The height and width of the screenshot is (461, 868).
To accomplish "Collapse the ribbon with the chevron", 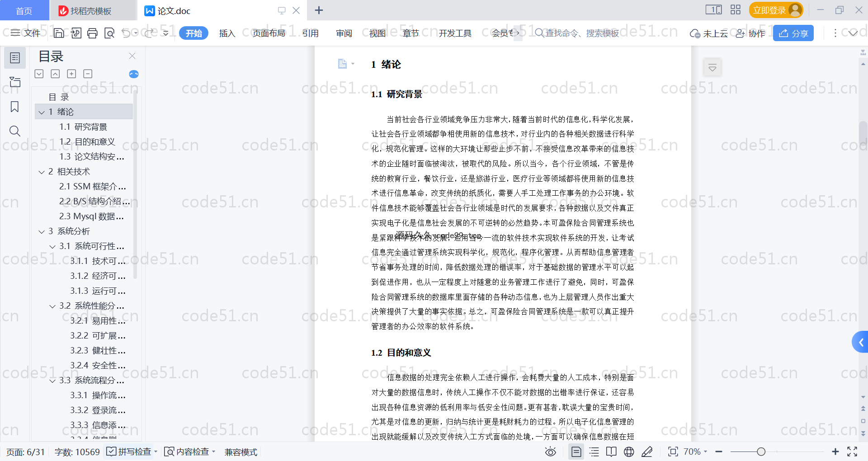I will 853,33.
